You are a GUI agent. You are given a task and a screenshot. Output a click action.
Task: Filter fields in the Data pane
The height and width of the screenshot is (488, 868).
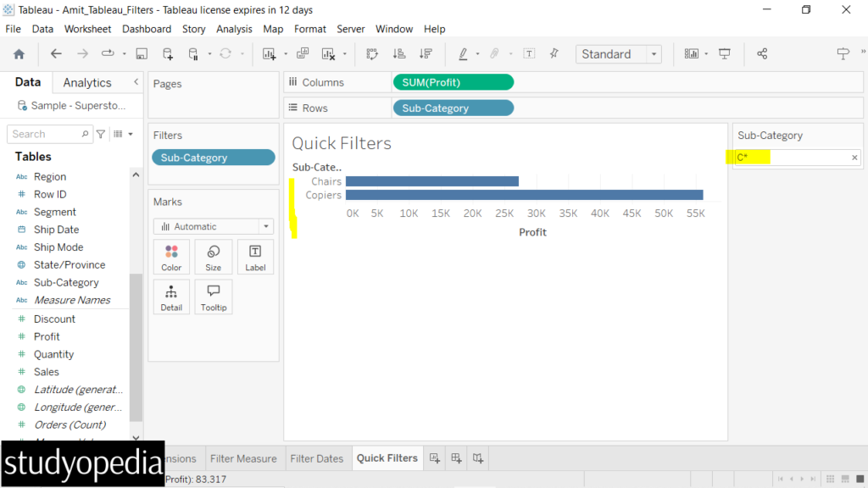point(101,134)
